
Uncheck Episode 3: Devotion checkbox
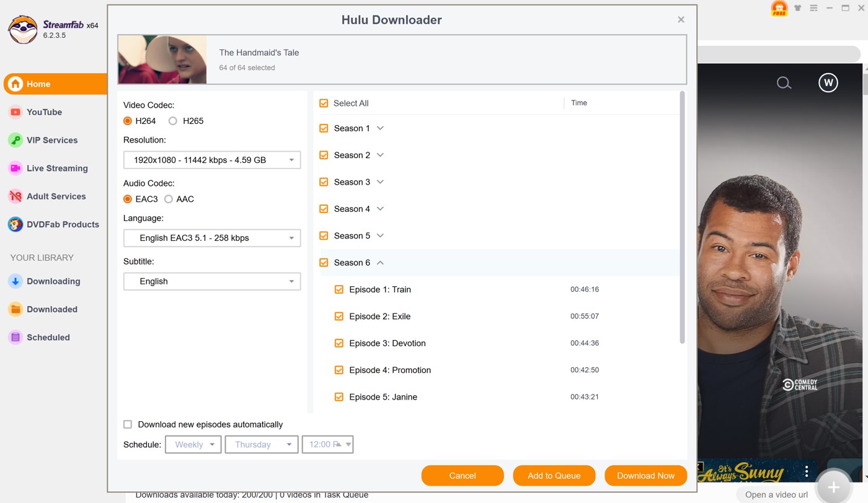[x=339, y=343]
